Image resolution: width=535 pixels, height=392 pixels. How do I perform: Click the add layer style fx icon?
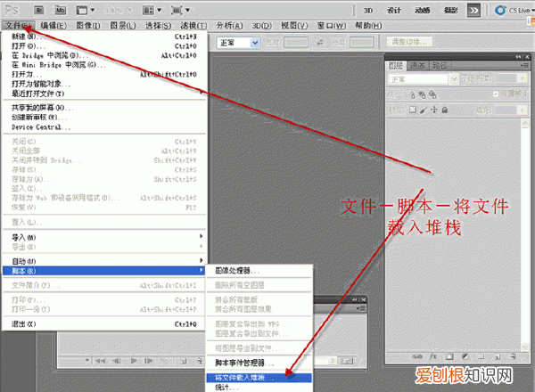(433, 356)
